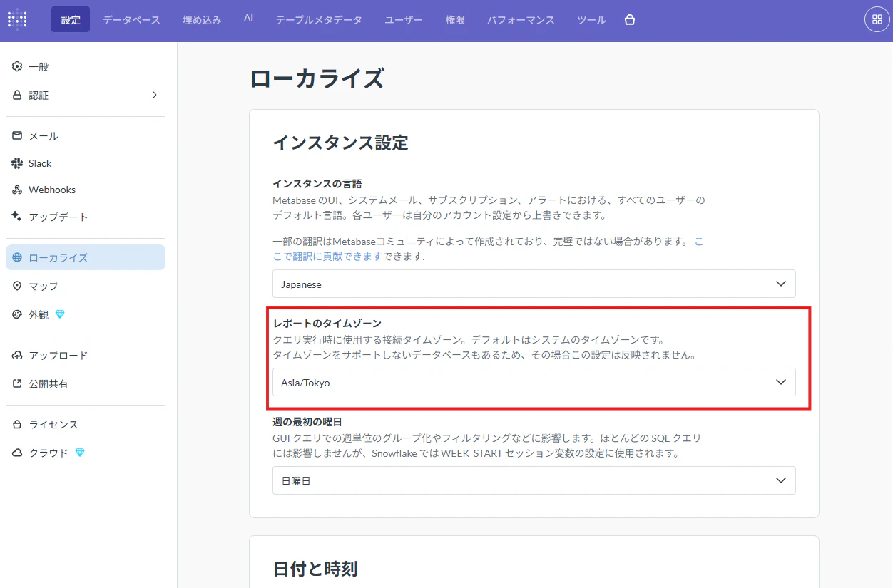Go to アップデート settings
Image resolution: width=893 pixels, height=588 pixels.
pyautogui.click(x=86, y=217)
